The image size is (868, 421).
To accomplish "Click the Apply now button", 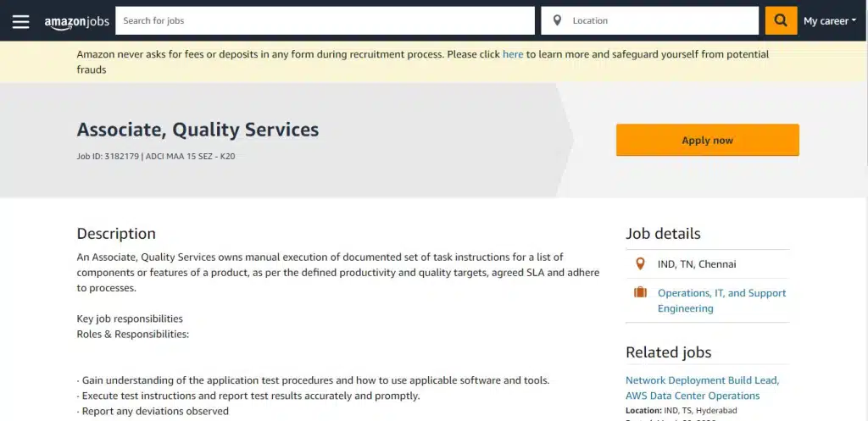I will (708, 140).
